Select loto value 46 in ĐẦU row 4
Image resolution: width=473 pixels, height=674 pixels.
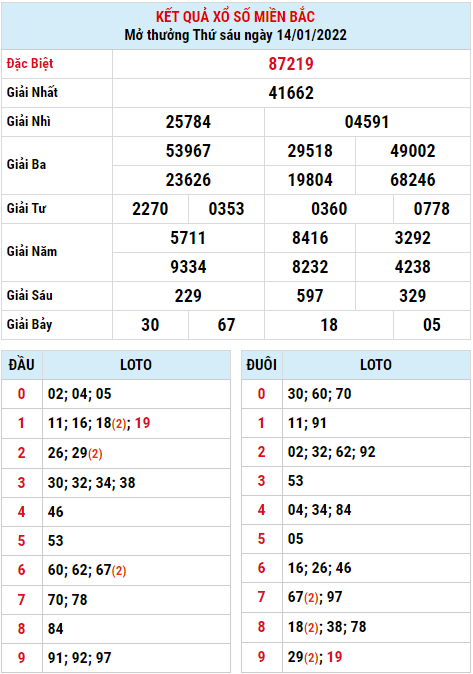[55, 512]
